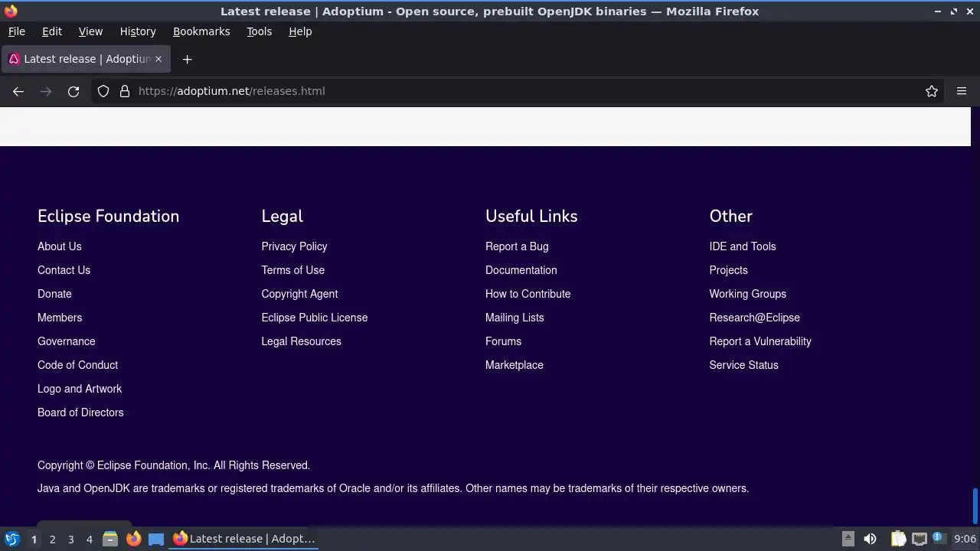Open Logo and Artwork link
This screenshot has height=551, width=980.
click(80, 389)
